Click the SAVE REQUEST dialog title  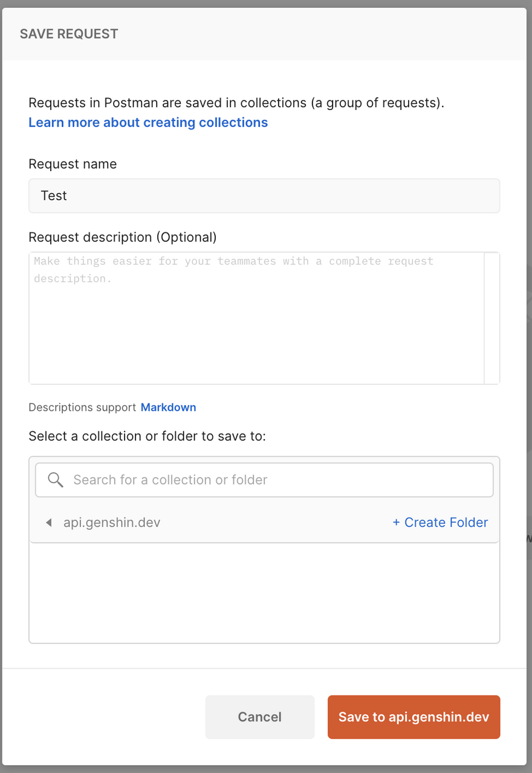(69, 34)
